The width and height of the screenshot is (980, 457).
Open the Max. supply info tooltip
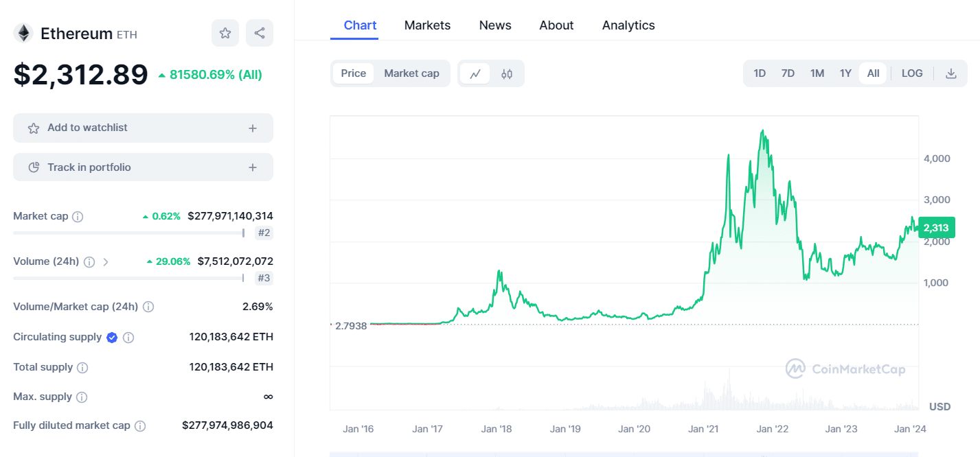82,397
